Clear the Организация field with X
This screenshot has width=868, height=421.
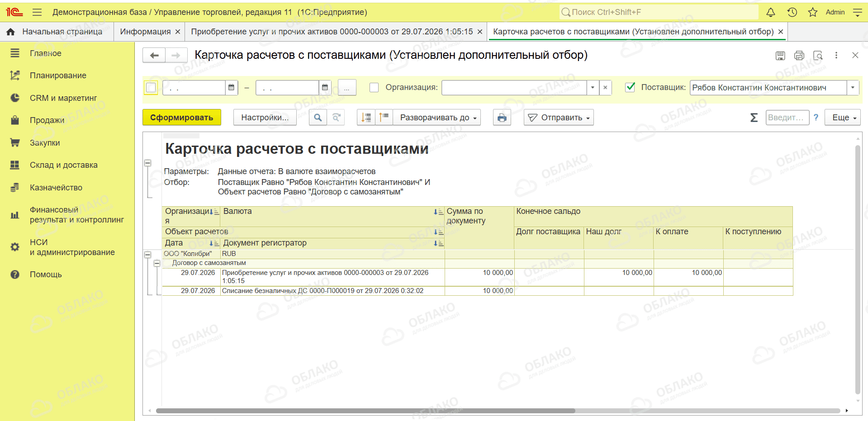(605, 87)
